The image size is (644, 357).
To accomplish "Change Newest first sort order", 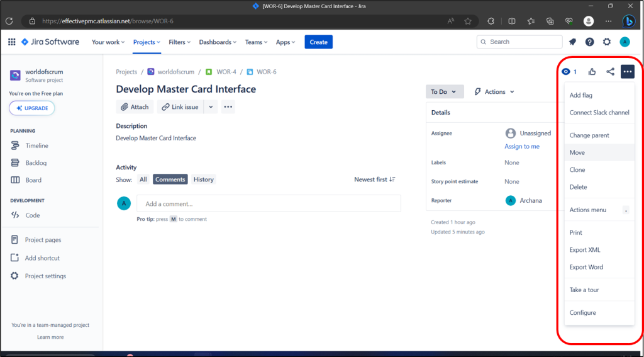I will tap(375, 179).
